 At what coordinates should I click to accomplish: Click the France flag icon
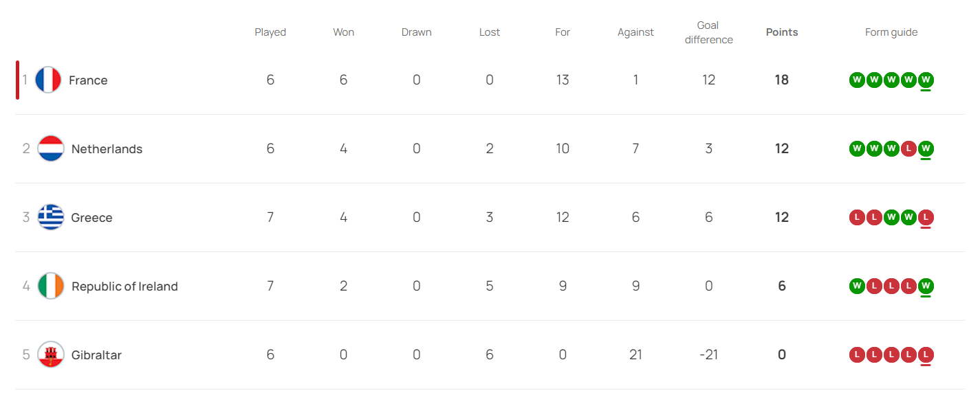click(x=48, y=80)
